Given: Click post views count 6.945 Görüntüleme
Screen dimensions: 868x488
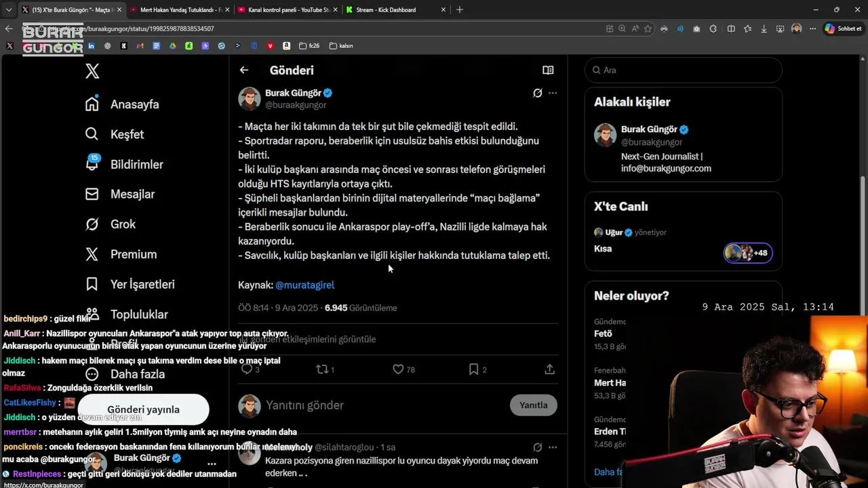Looking at the screenshot, I should [361, 308].
